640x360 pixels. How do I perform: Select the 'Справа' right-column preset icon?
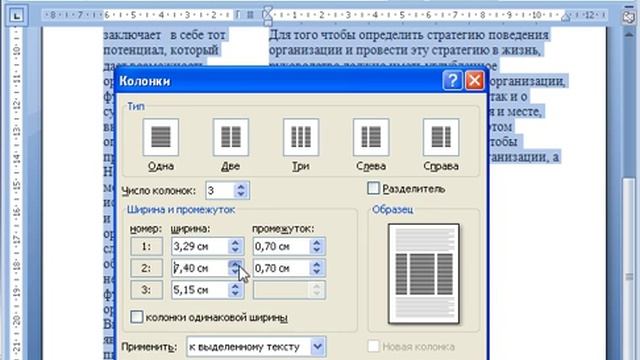pyautogui.click(x=441, y=137)
